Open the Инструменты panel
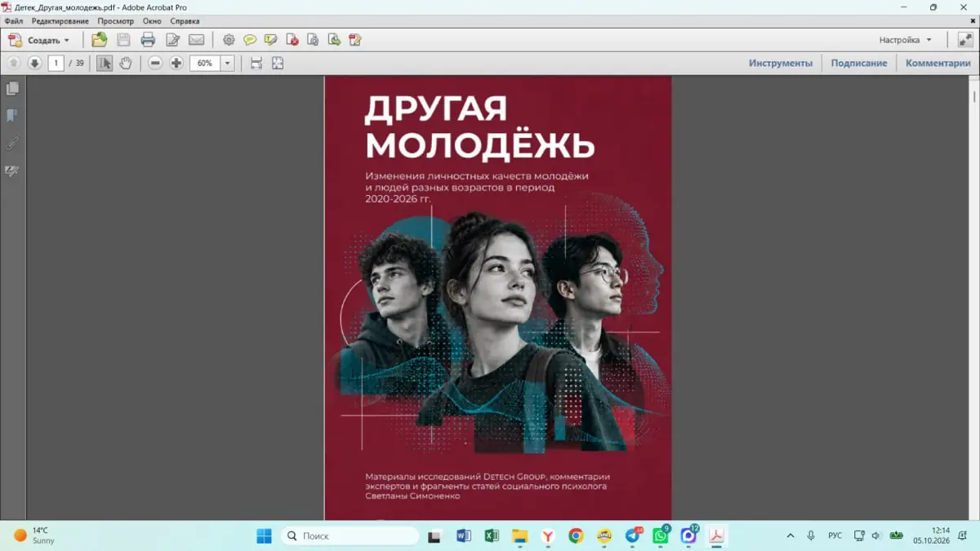 (x=781, y=63)
